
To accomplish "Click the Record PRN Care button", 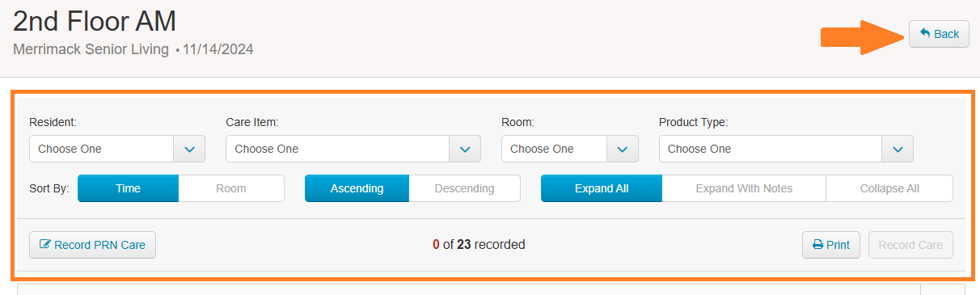I will (x=92, y=245).
